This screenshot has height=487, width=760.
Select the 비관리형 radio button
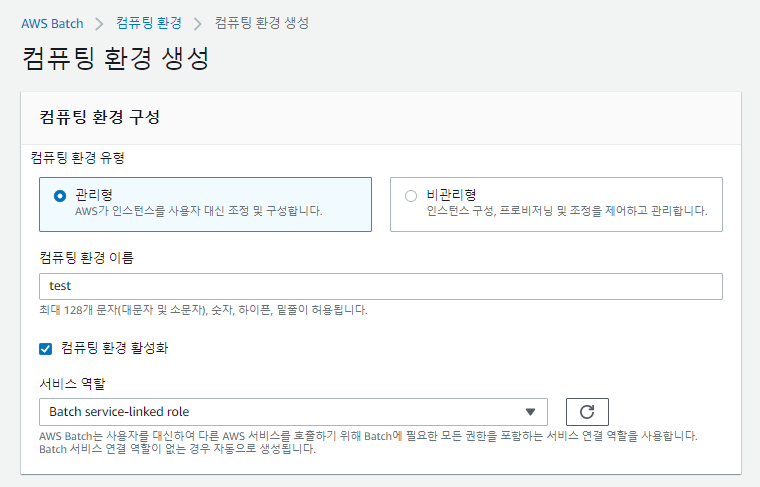[410, 196]
